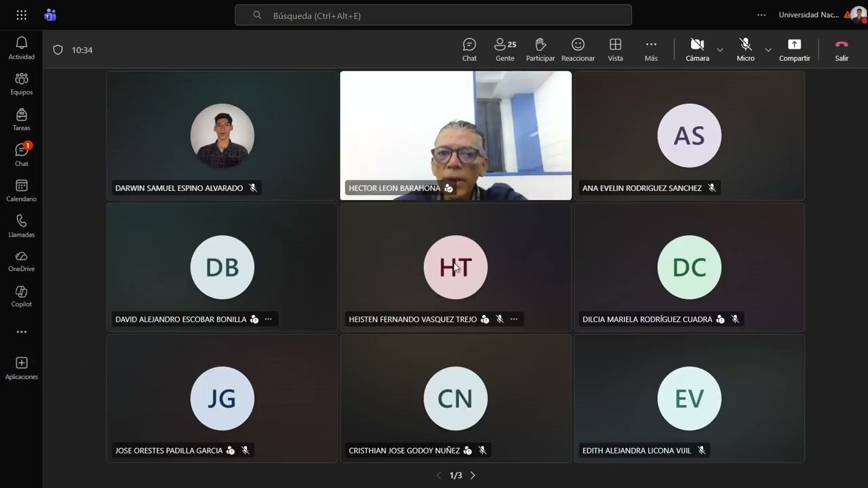Open the app launcher grid icon

click(21, 15)
